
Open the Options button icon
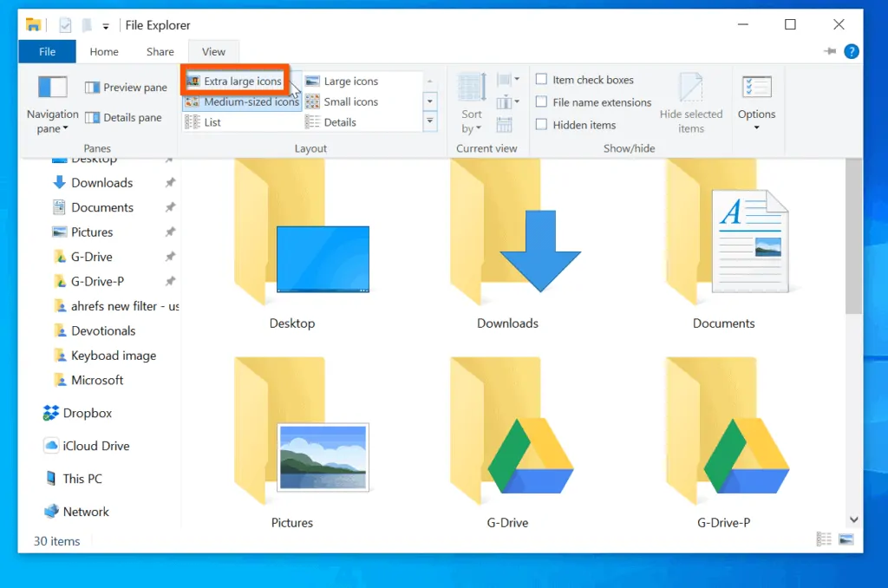pos(756,88)
